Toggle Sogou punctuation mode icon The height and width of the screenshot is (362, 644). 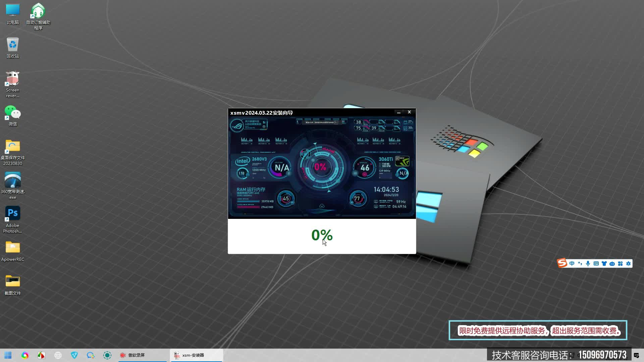click(x=580, y=263)
